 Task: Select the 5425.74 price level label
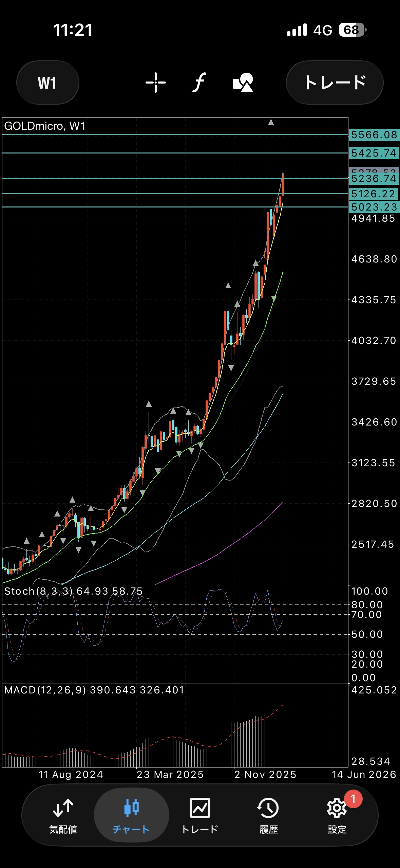pyautogui.click(x=374, y=153)
